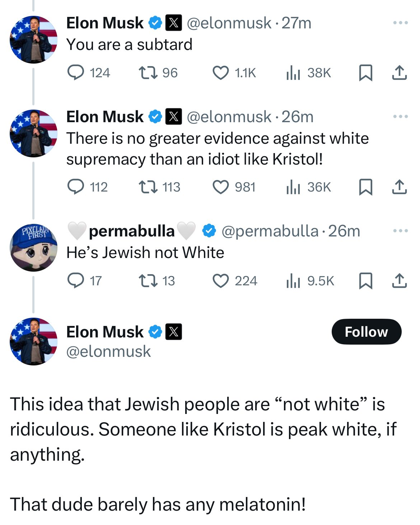Open the @permabulla profile handle
The width and height of the screenshot is (420, 525).
270,231
